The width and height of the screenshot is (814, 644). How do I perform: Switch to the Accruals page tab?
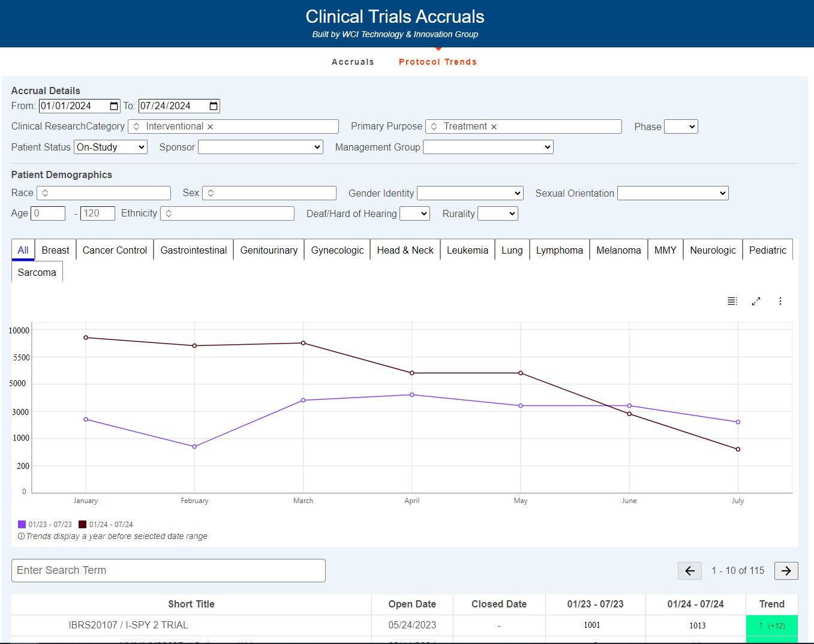coord(353,62)
